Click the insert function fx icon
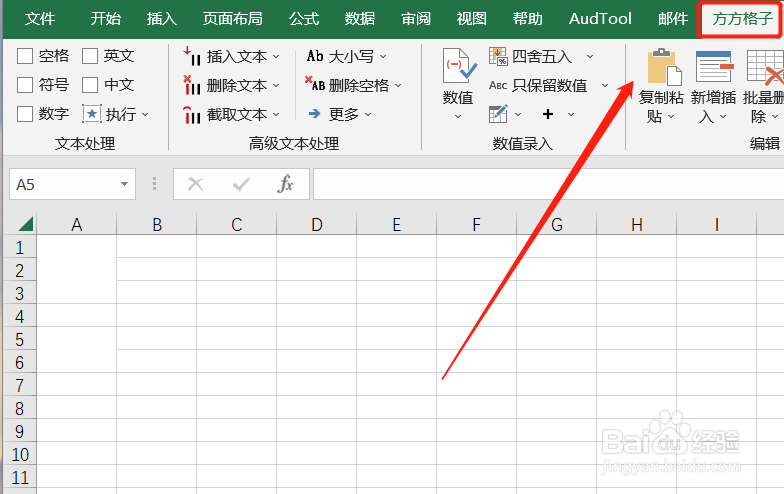This screenshot has width=784, height=494. pos(286,184)
